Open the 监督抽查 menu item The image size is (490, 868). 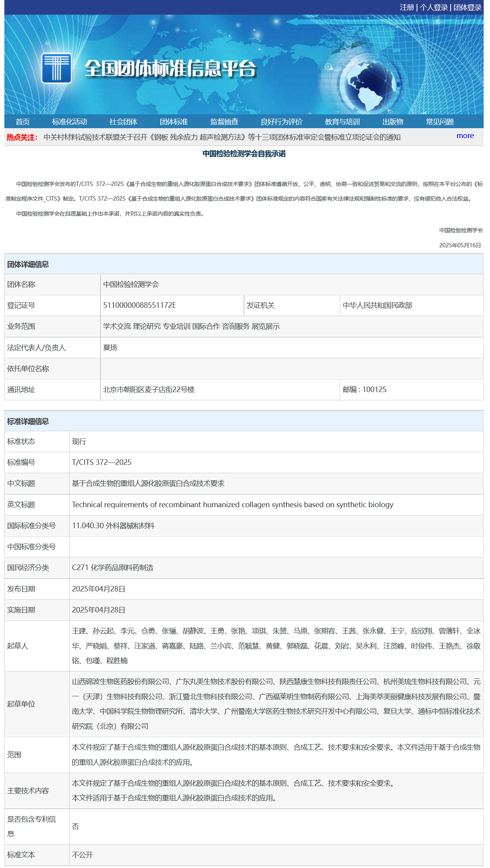pyautogui.click(x=224, y=122)
